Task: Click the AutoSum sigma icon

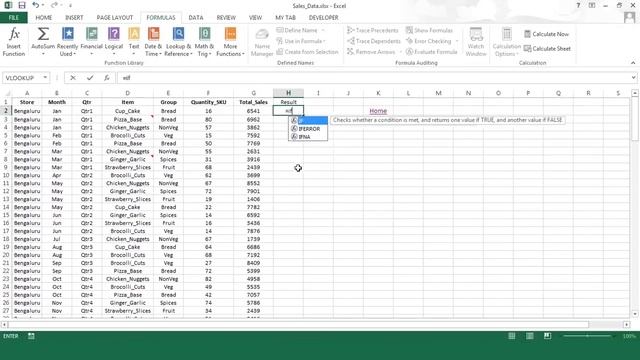Action: click(x=43, y=34)
